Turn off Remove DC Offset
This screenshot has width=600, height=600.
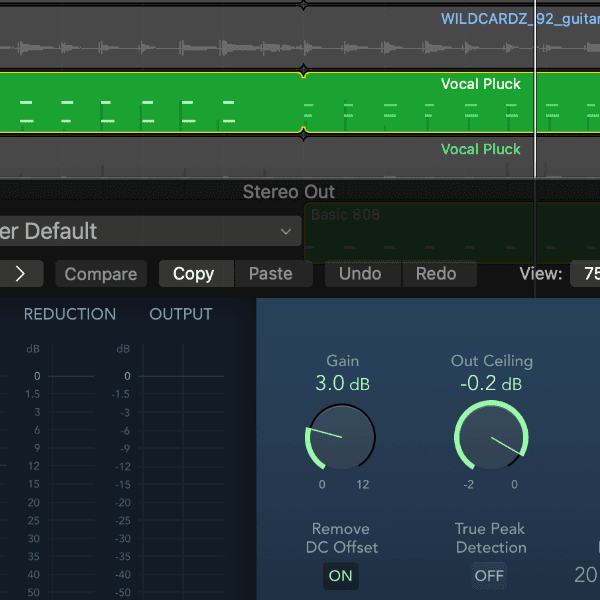(x=341, y=575)
